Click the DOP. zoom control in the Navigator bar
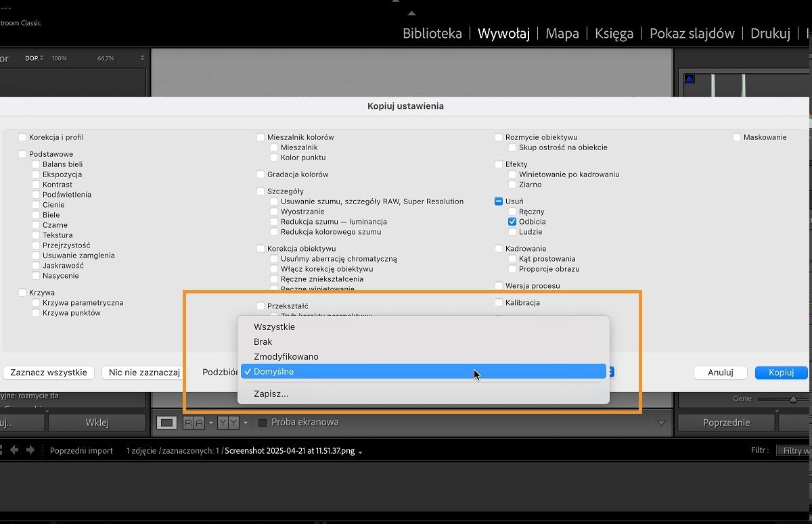This screenshot has width=812, height=524. click(x=35, y=58)
